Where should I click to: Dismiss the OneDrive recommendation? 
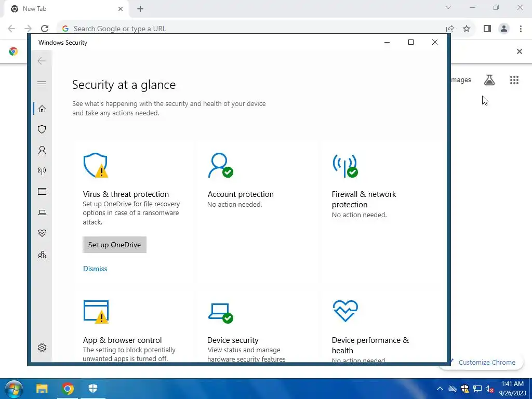pyautogui.click(x=95, y=269)
